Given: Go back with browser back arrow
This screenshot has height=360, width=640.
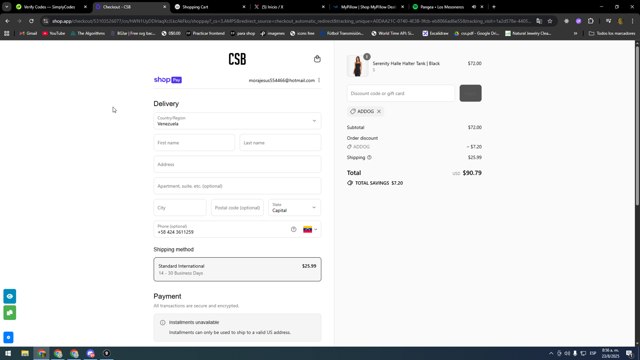Looking at the screenshot, I should [7, 21].
